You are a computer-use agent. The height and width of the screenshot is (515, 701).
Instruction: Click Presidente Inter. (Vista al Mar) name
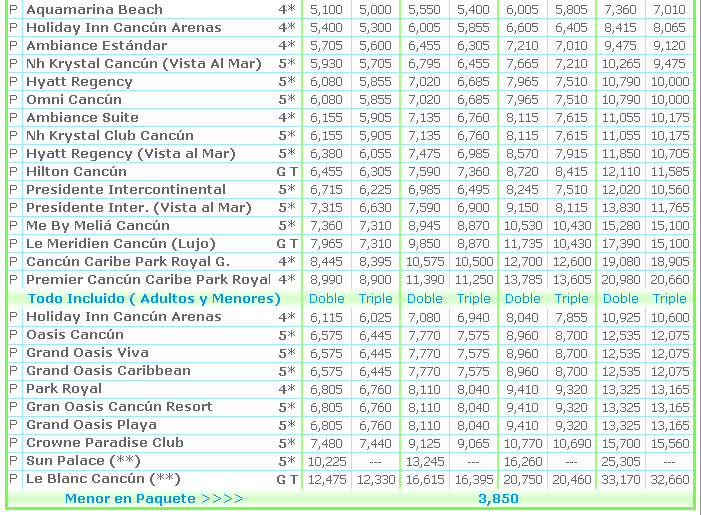[x=139, y=208]
